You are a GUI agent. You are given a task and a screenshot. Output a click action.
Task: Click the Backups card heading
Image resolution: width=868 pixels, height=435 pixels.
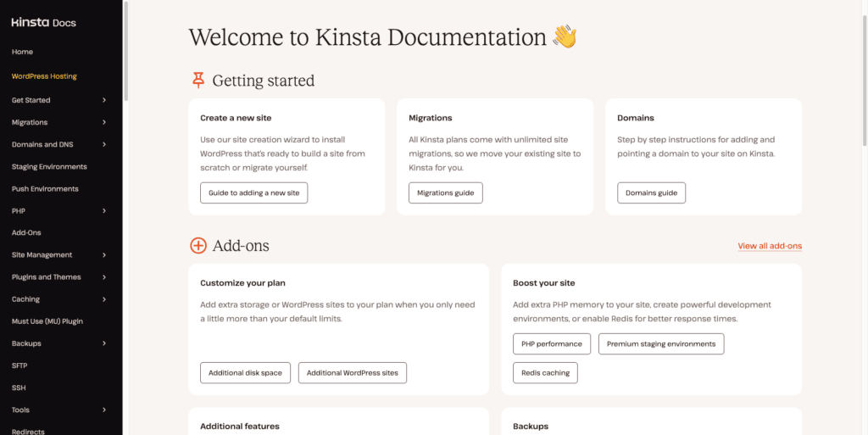point(531,427)
